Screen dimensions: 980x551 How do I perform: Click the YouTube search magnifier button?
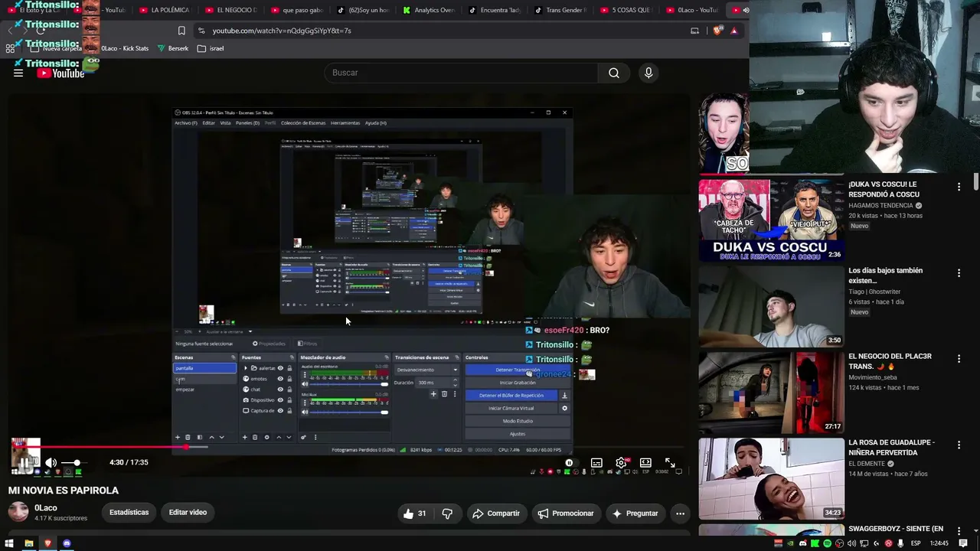pos(614,73)
